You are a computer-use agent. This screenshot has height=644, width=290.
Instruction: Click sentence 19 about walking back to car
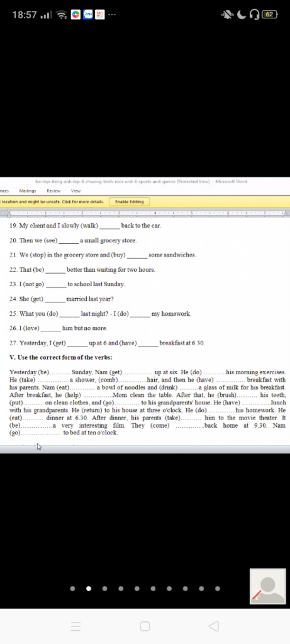point(85,226)
